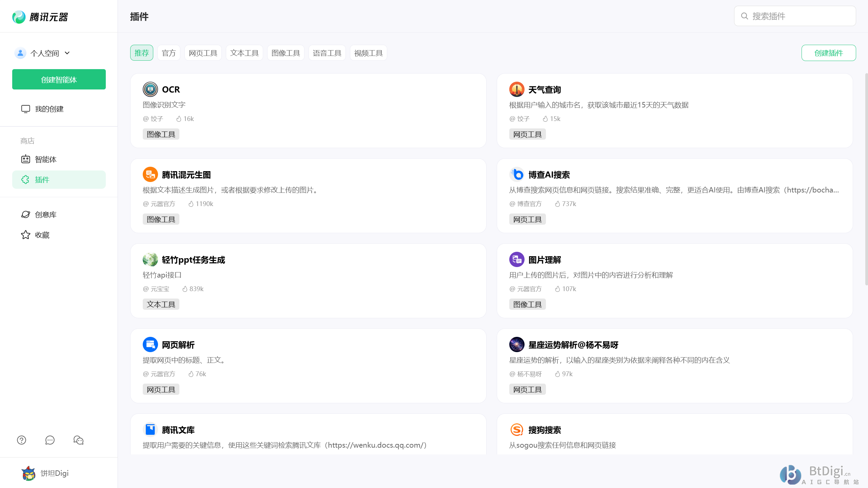
Task: Click the 饼坦Digi username
Action: point(55,473)
